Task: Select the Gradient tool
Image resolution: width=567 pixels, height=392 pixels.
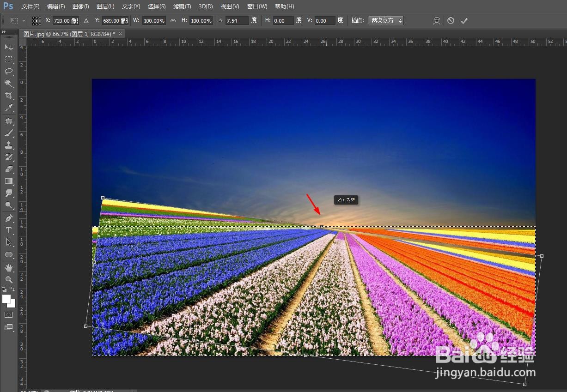Action: point(9,181)
